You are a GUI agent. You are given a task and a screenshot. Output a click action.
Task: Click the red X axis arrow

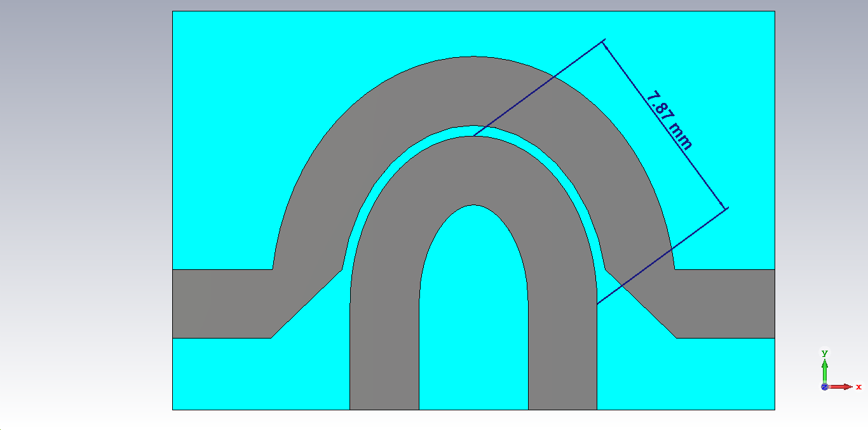click(844, 387)
